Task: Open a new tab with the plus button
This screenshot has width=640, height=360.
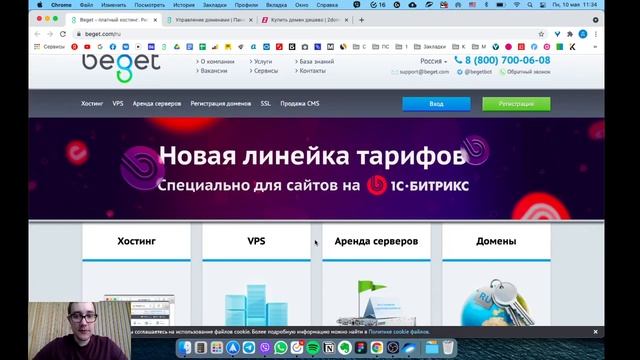Action: click(361, 20)
